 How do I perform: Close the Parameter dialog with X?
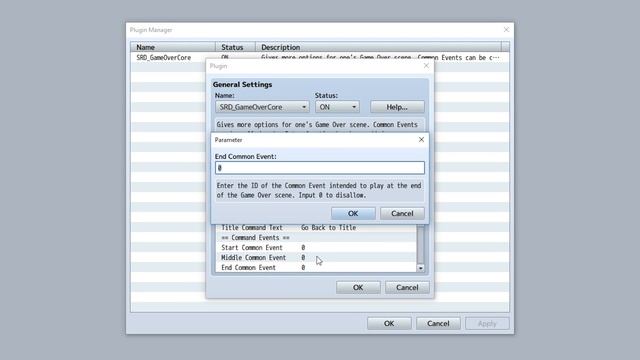(x=421, y=140)
